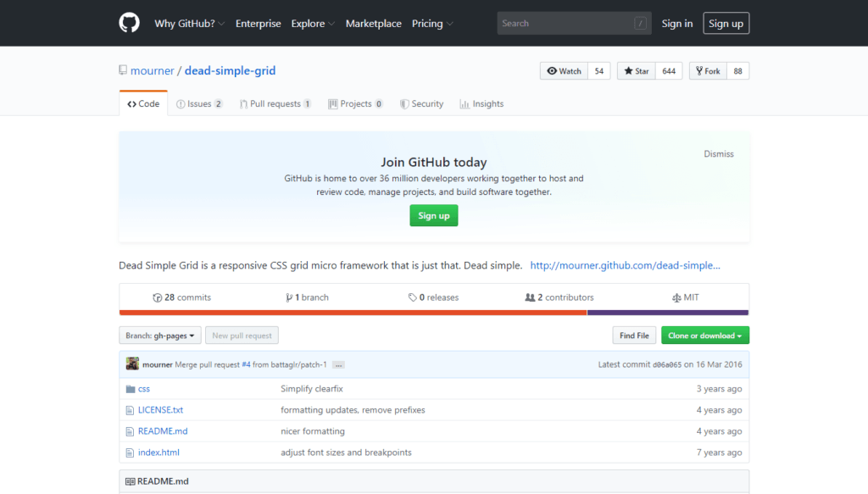Screen dimensions: 868x494
Task: Click the New pull request button
Action: click(242, 336)
